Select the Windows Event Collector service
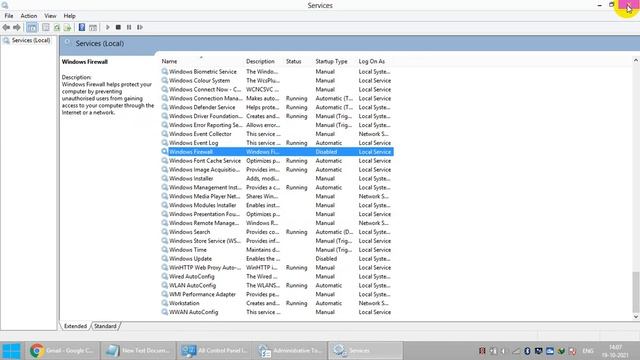The width and height of the screenshot is (640, 360). click(277, 134)
